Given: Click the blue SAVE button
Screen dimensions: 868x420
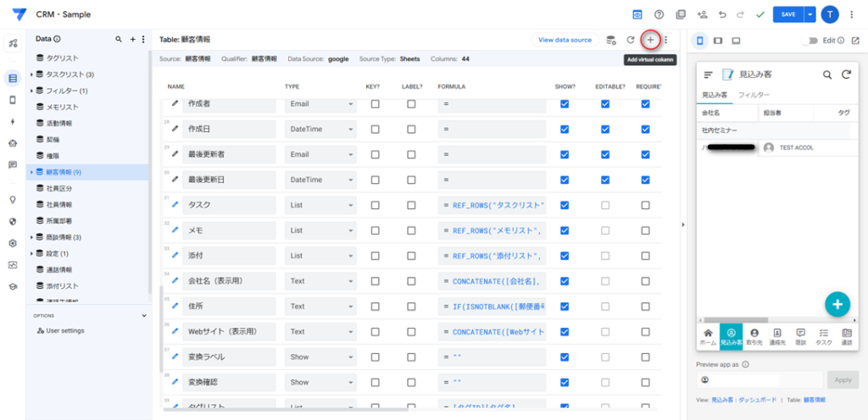Looking at the screenshot, I should click(788, 14).
